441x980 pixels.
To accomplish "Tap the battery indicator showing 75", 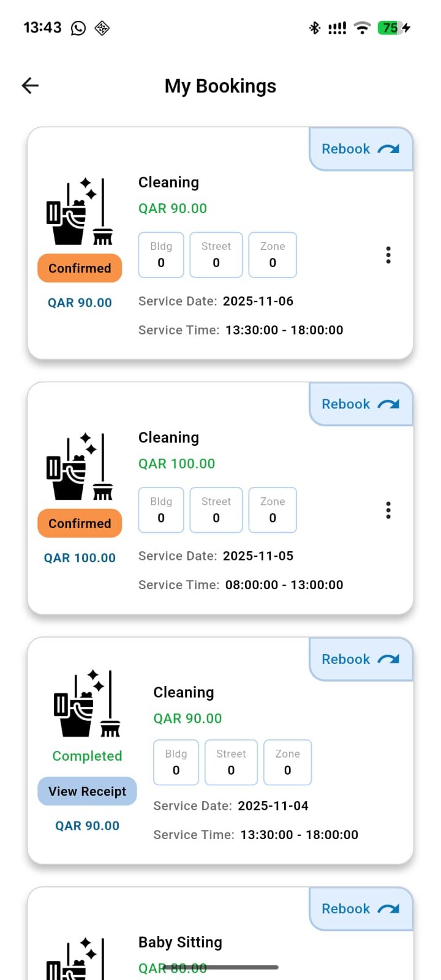I will point(393,28).
